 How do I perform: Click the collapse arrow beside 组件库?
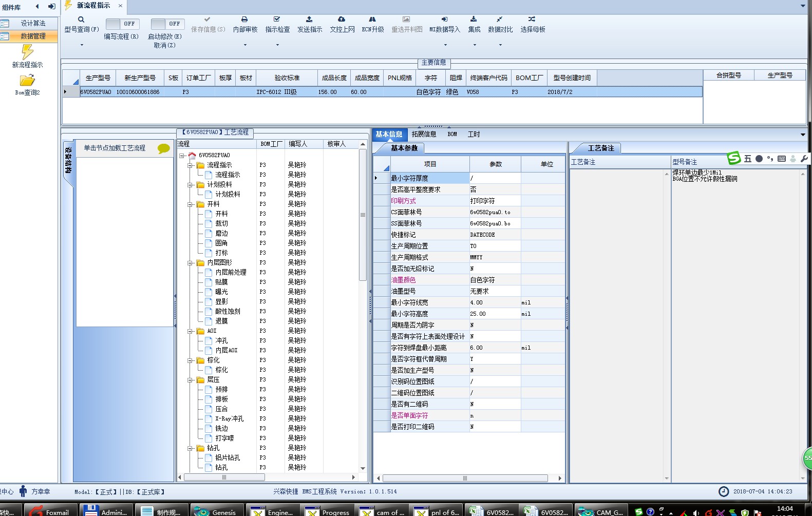tap(37, 7)
